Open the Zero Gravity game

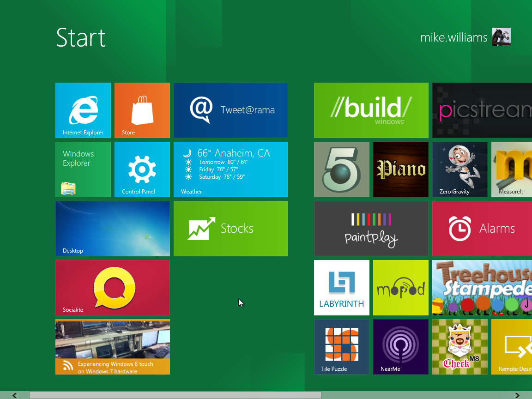(459, 169)
